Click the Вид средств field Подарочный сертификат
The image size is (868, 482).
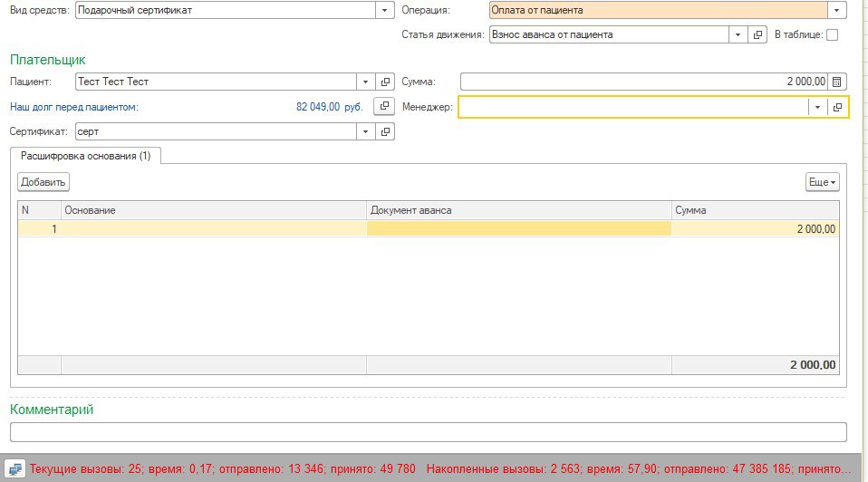(x=226, y=10)
